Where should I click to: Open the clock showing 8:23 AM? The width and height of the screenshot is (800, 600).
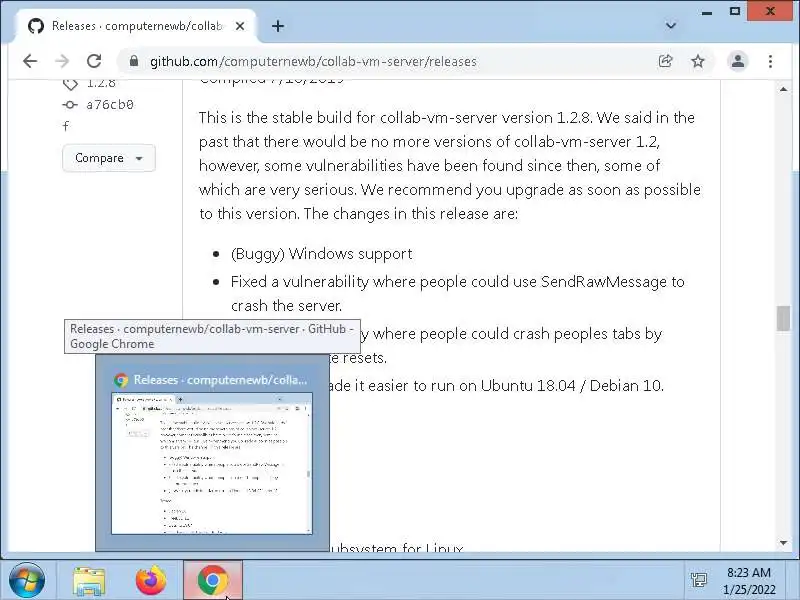[x=749, y=581]
